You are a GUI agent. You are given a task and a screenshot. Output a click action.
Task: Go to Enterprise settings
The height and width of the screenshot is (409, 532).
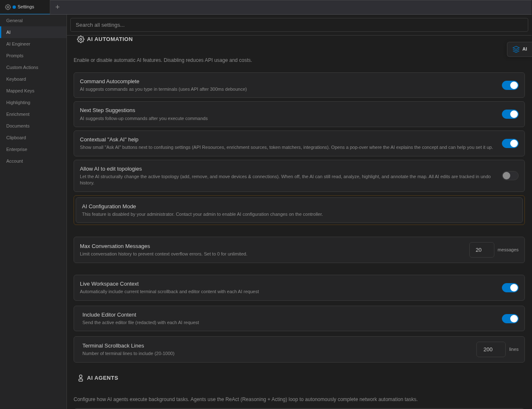(33, 149)
